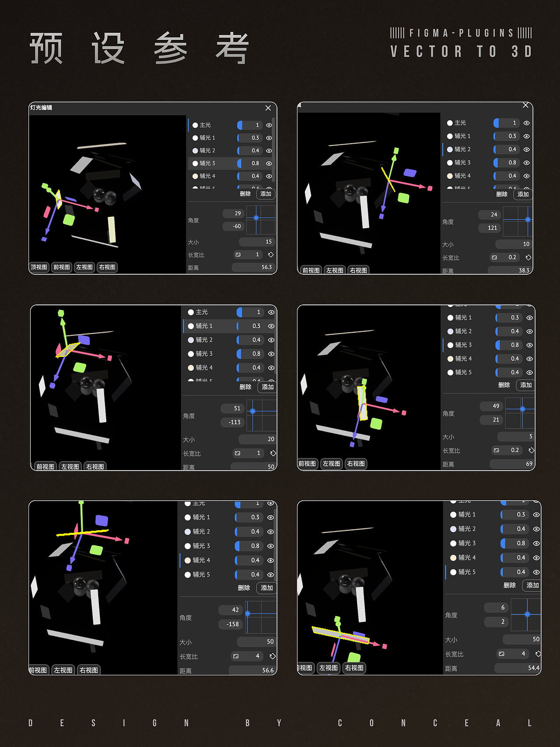This screenshot has width=560, height=747.
Task: Toggle 辅光 3 eye in 灯光编辑 window
Action: point(269,164)
